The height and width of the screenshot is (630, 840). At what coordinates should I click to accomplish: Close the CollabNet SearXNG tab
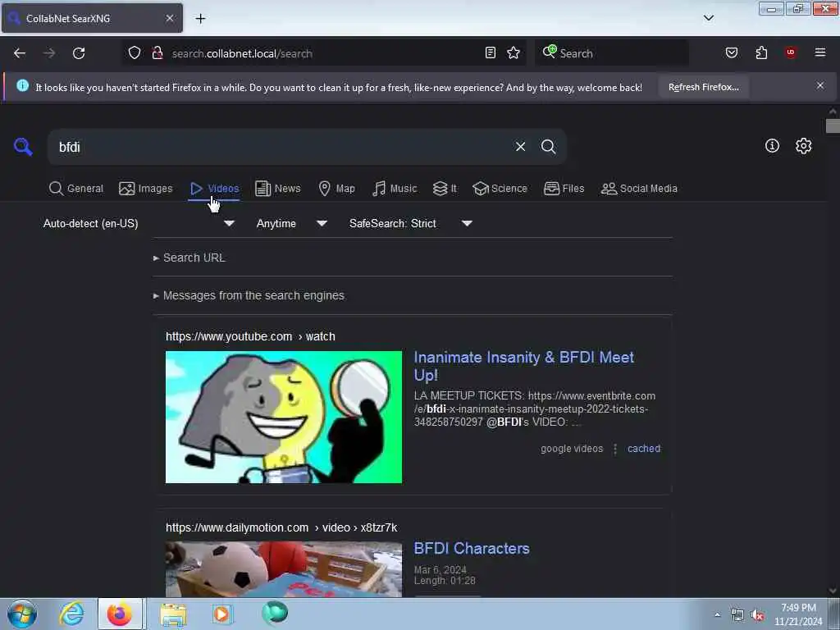pos(170,18)
